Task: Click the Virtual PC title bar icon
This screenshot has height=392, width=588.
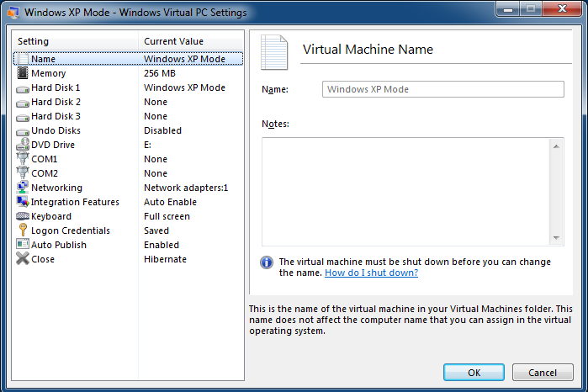Action: point(13,13)
